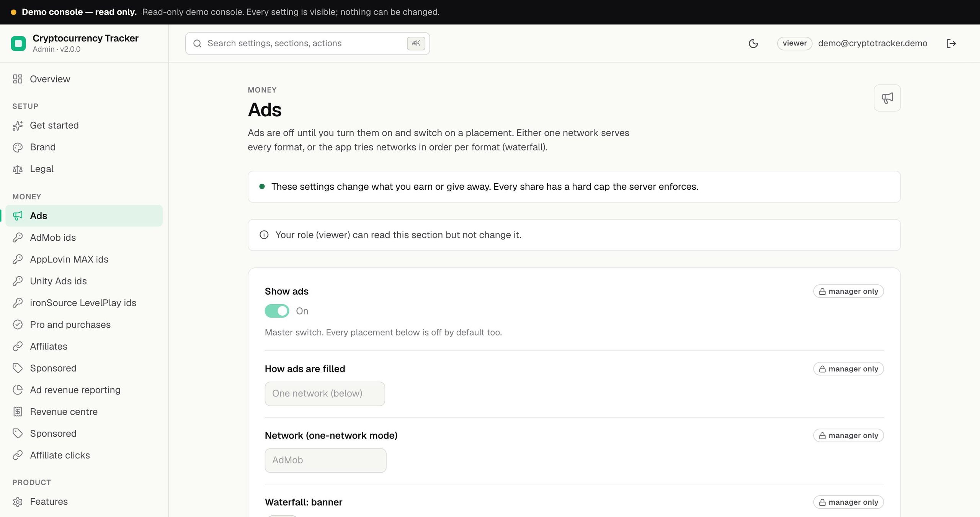Screen dimensions: 980x517
Task: Click the receipt icon beside Revenue centre
Action: 18,412
